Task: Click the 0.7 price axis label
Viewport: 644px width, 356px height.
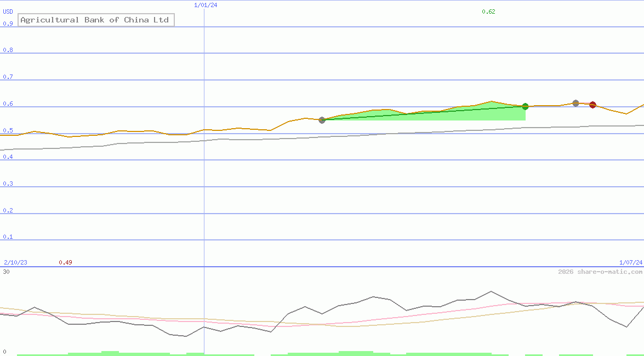Action: [8, 77]
